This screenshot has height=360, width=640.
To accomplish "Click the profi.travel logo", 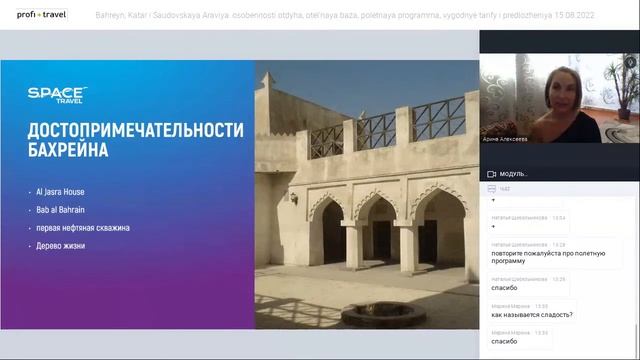I will [41, 15].
